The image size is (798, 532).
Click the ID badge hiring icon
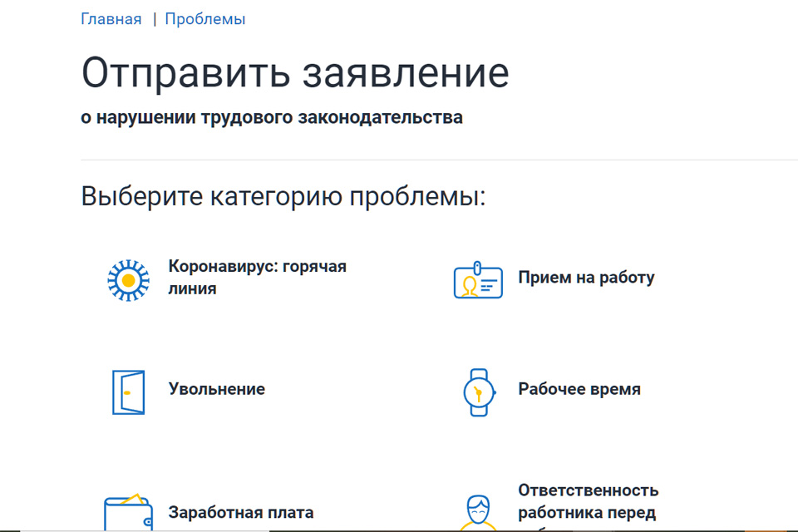click(478, 280)
